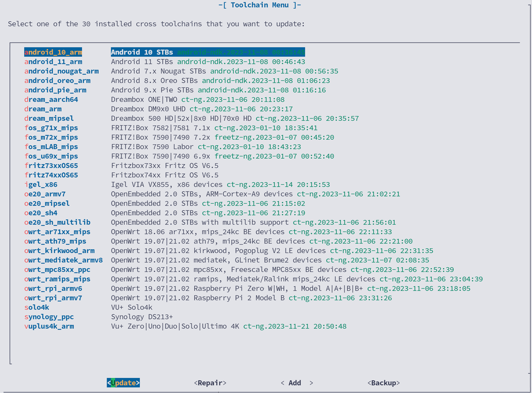Select android_10_arm toolchain entry
Viewport: 532px width, 393px height.
pos(53,52)
